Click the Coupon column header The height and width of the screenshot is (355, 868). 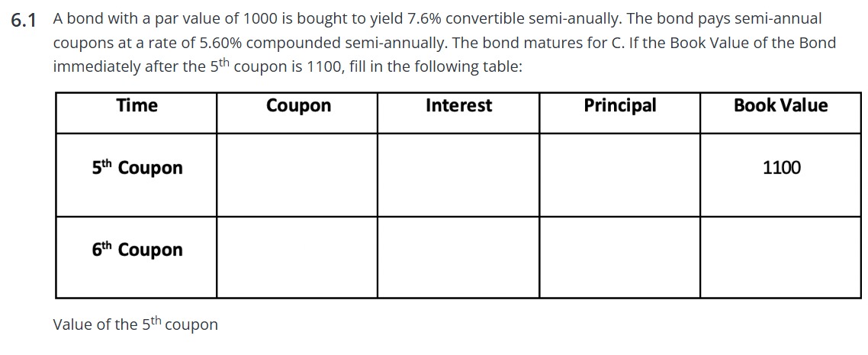click(x=298, y=106)
